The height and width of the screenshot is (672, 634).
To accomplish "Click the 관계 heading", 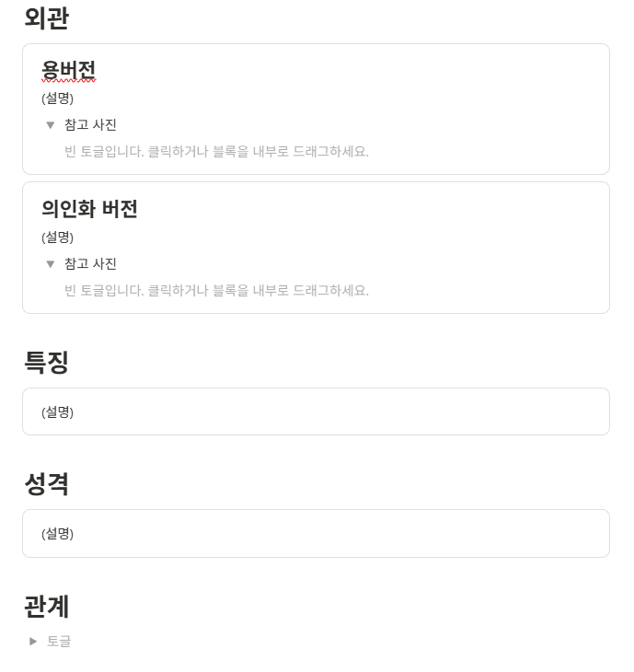I will 47,607.
